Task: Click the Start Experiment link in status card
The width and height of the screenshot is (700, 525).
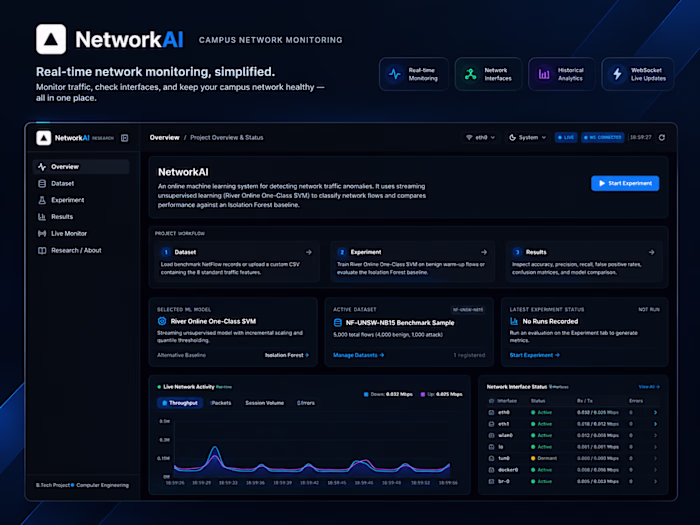Action: 534,355
